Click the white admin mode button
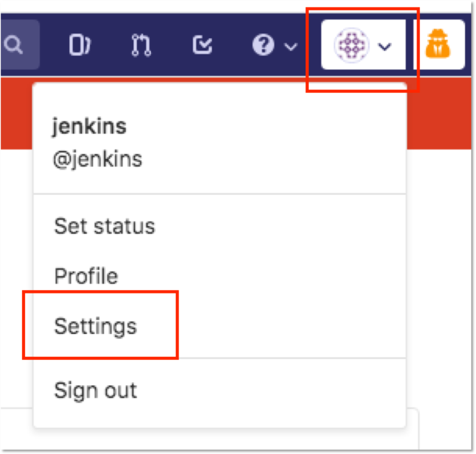This screenshot has width=476, height=454. [x=439, y=45]
